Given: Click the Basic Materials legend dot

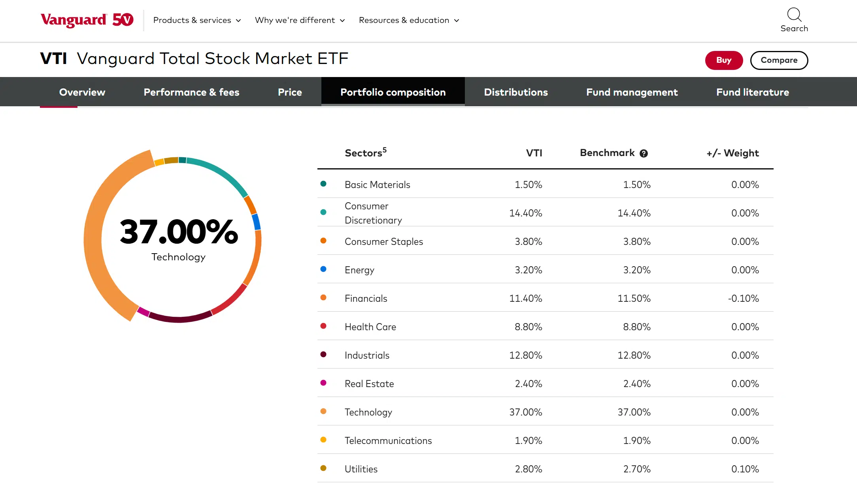Looking at the screenshot, I should (x=323, y=184).
